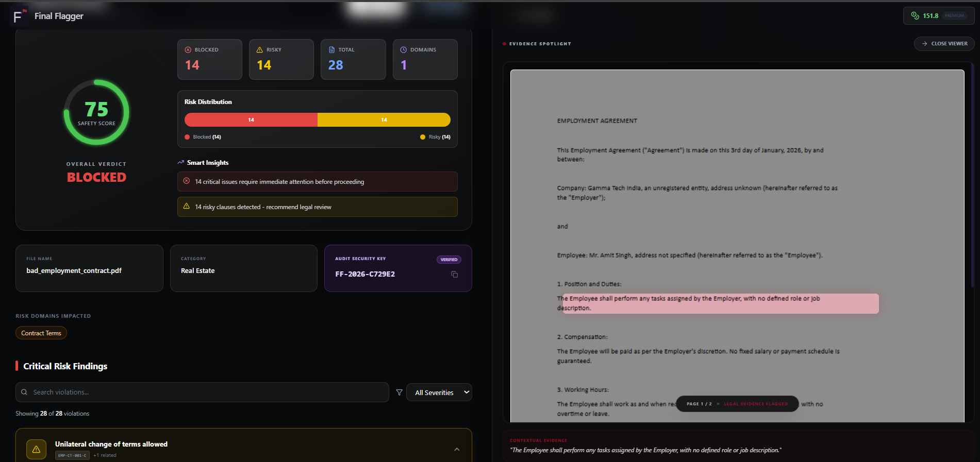Click the Final Flagger title text
This screenshot has height=462, width=980.
pyautogui.click(x=59, y=16)
